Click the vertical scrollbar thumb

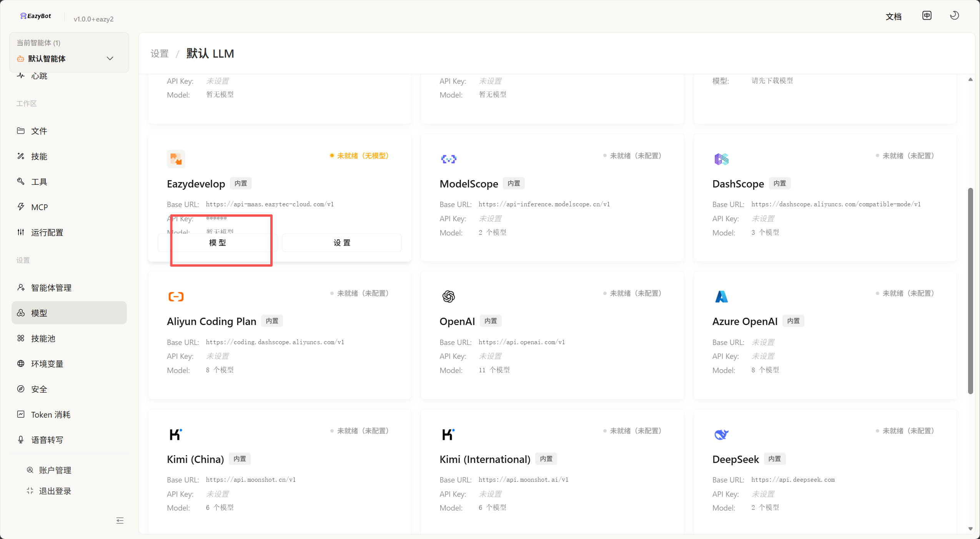pos(970,291)
